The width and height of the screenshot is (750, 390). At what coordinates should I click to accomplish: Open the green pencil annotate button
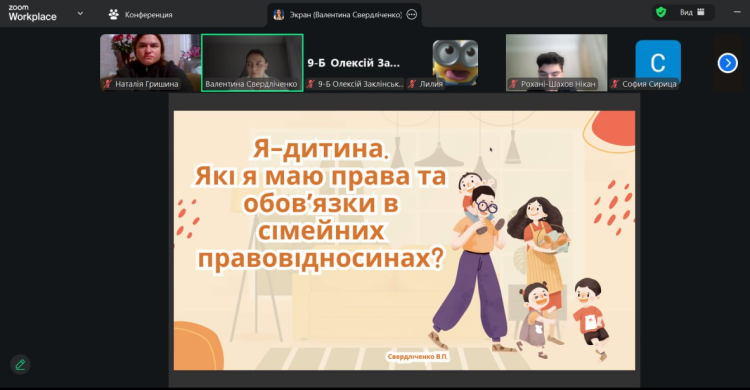click(20, 365)
